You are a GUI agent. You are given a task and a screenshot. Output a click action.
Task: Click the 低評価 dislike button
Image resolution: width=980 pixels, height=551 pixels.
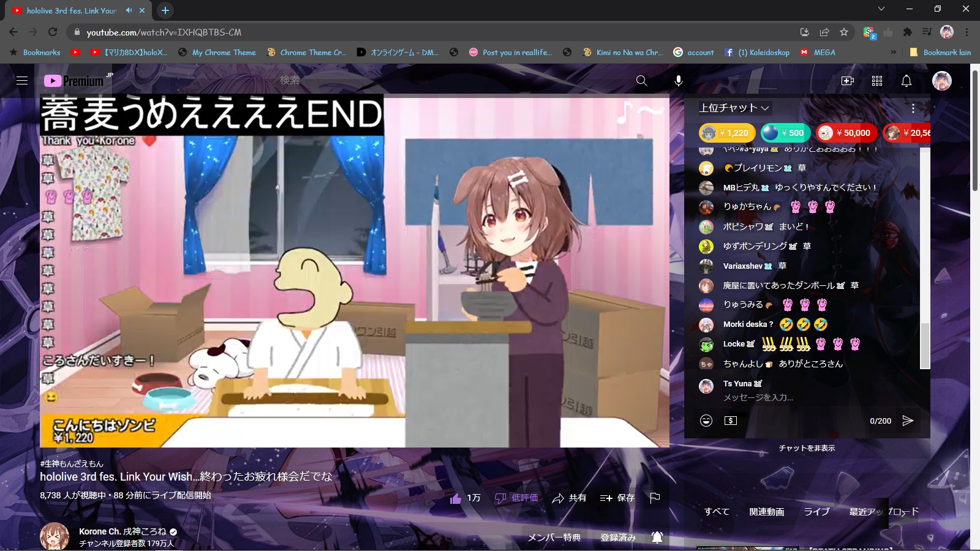(x=516, y=498)
